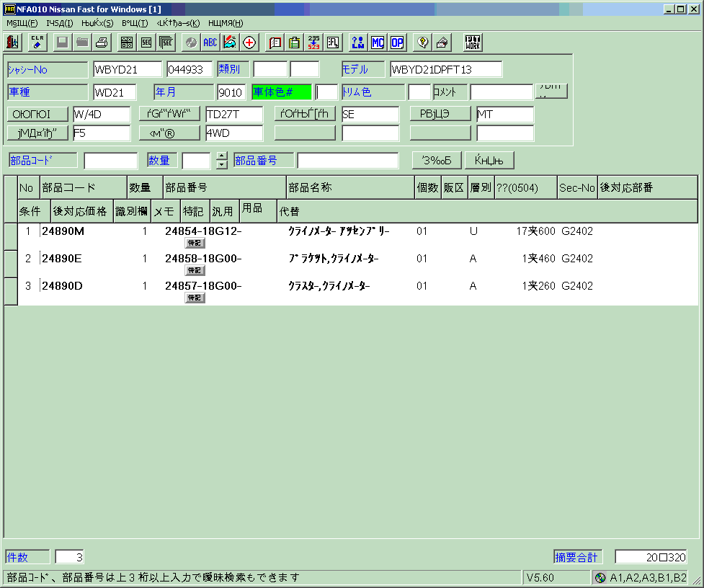Click the button left of F5 field
Screen dimensions: 704x588
pos(37,133)
